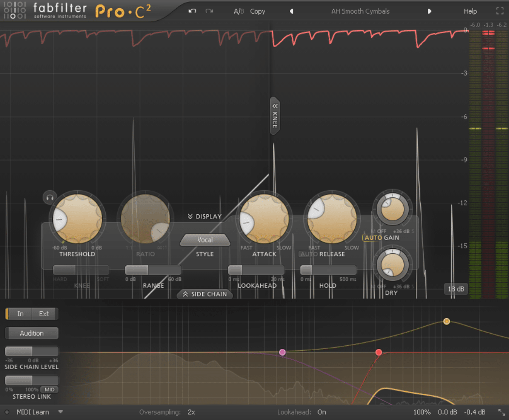Toggle full screen mode icon
This screenshot has width=509, height=420.
click(500, 11)
